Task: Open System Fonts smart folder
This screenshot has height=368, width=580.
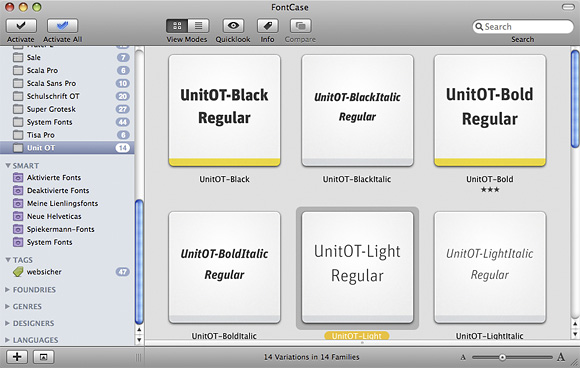Action: click(67, 242)
